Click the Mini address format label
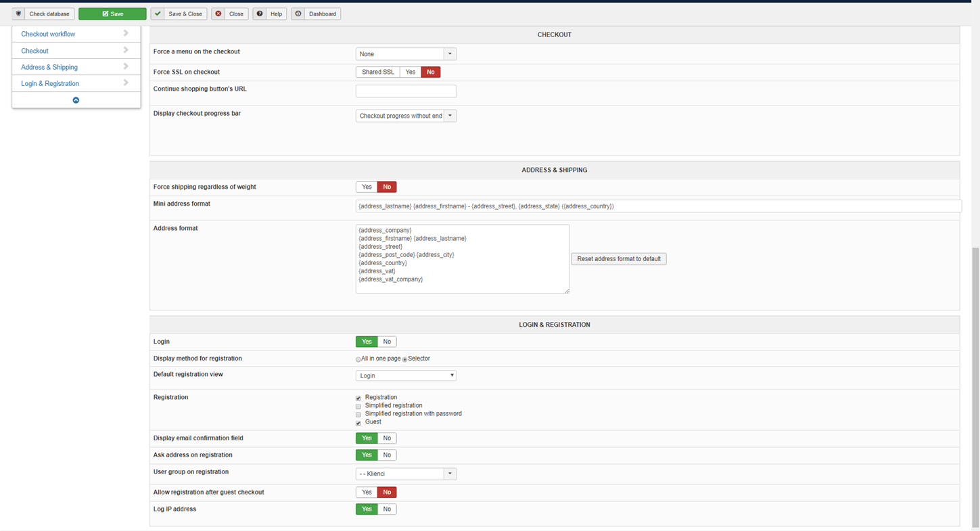Viewport: 980px width, 531px height. [x=182, y=204]
